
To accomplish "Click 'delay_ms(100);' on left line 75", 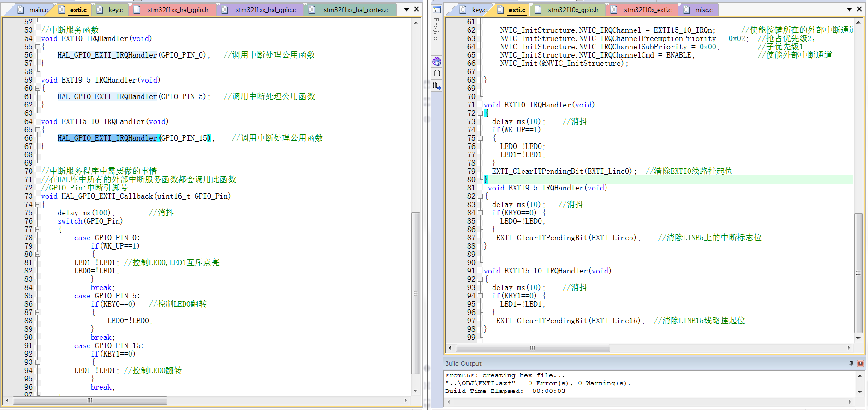I will tap(86, 213).
